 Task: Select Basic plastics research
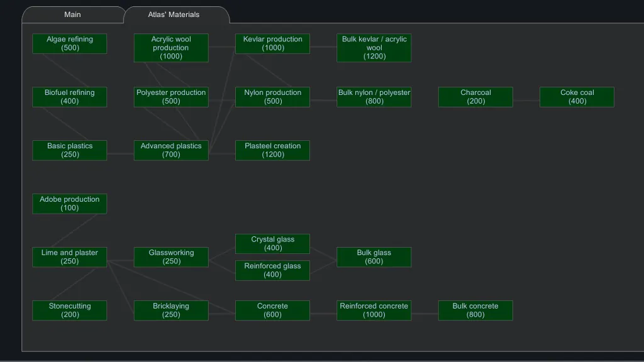pos(70,150)
